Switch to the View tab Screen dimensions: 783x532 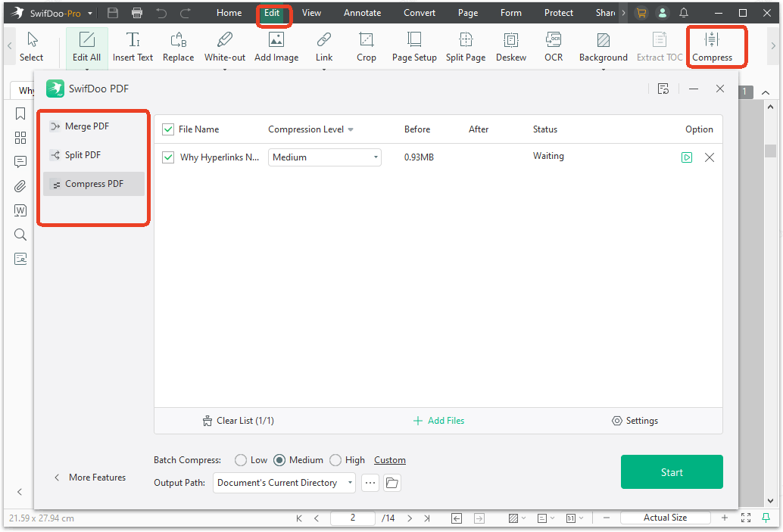(311, 13)
